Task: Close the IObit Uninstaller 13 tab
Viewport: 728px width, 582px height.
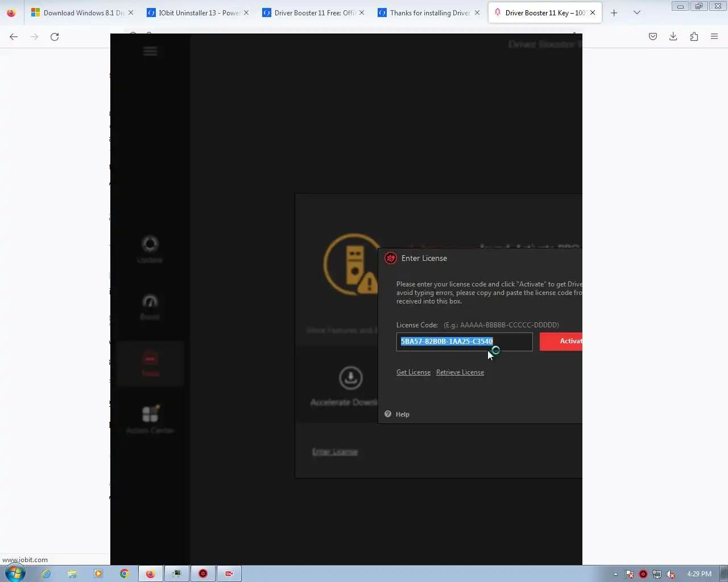Action: click(x=246, y=13)
